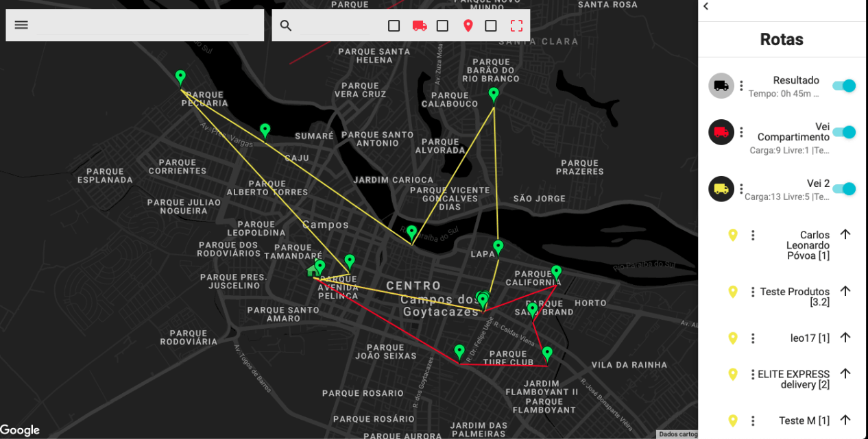This screenshot has height=439, width=868.
Task: Open the three-dot menu for Vei Compartimento
Action: 741,132
